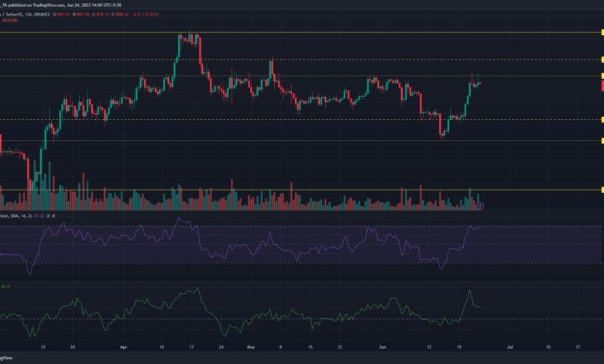Click the volume value 69.829K label
Image resolution: width=604 pixels, height=364 pixels.
click(11, 22)
